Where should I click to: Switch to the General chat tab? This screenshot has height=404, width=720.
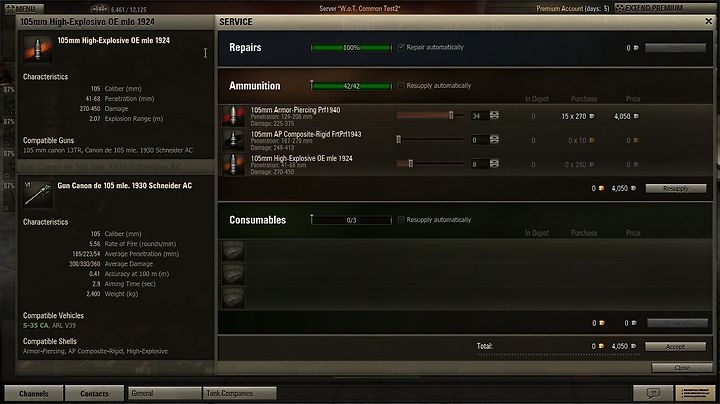(165, 393)
